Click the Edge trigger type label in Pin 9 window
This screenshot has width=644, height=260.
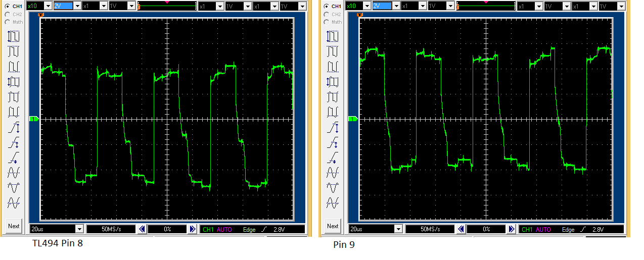coord(568,230)
